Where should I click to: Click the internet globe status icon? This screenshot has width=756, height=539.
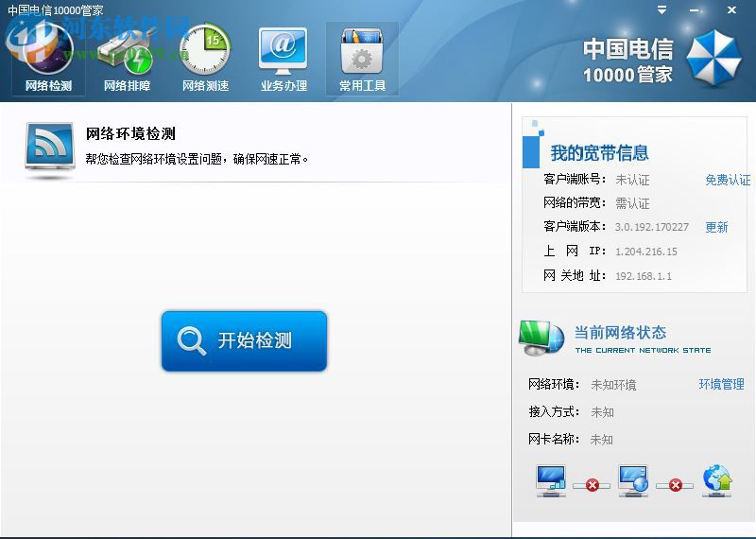pos(717,480)
